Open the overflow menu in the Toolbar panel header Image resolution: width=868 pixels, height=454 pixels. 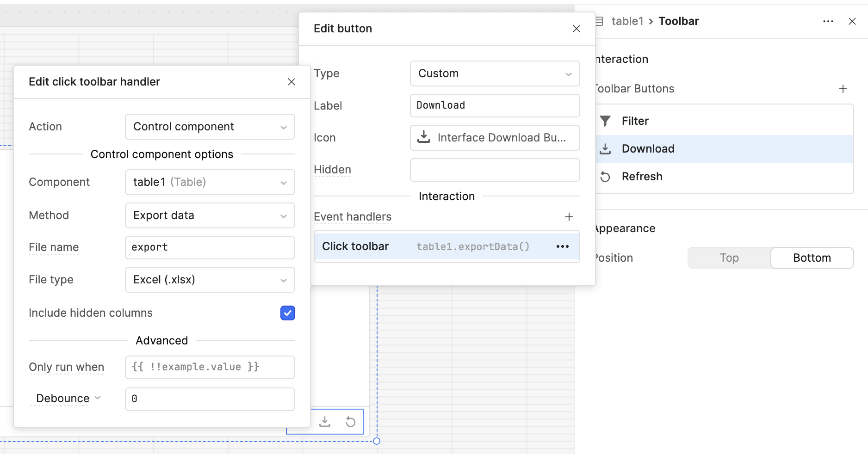click(x=828, y=21)
